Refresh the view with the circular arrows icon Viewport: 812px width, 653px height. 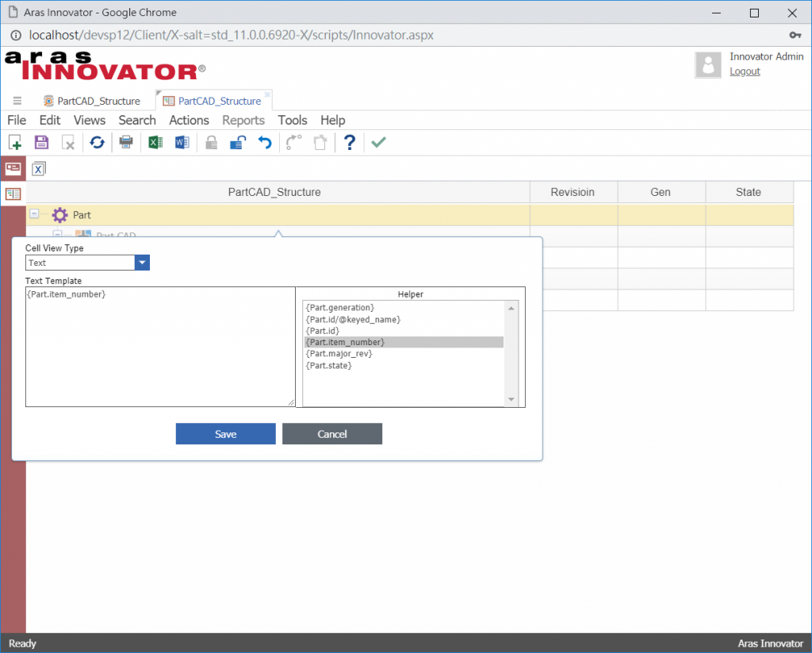pyautogui.click(x=97, y=142)
